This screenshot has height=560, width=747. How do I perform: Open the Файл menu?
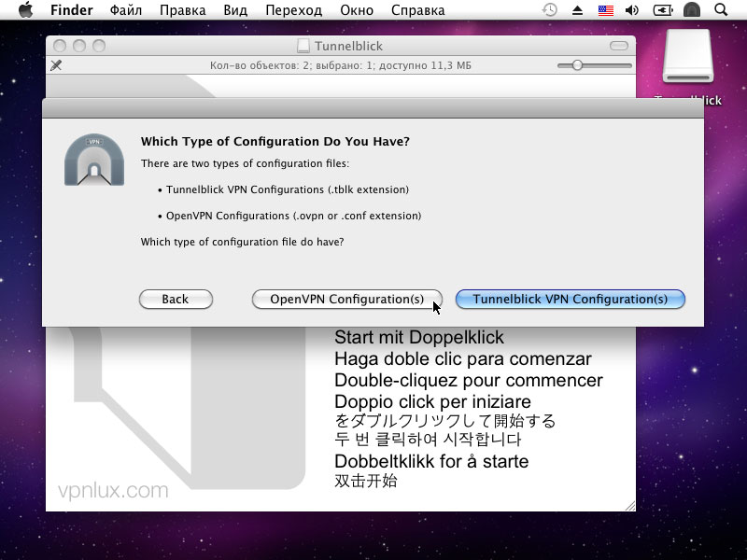[x=126, y=10]
